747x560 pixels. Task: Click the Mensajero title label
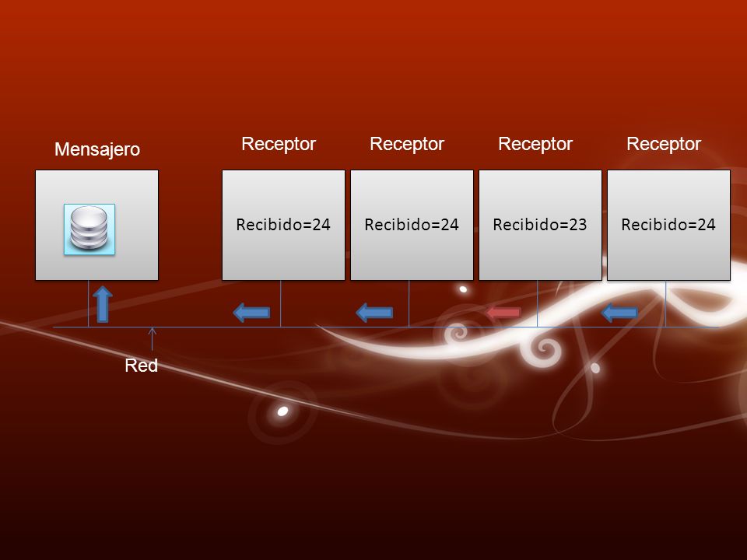point(97,149)
